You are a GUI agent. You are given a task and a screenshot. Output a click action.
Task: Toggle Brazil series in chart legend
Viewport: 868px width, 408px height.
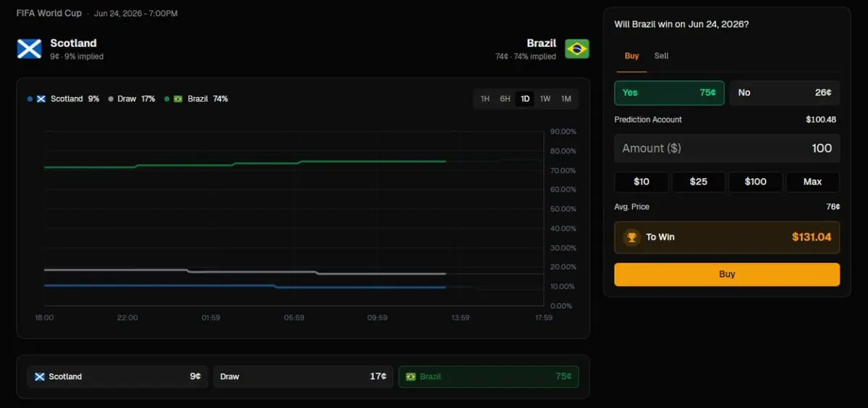[x=196, y=99]
